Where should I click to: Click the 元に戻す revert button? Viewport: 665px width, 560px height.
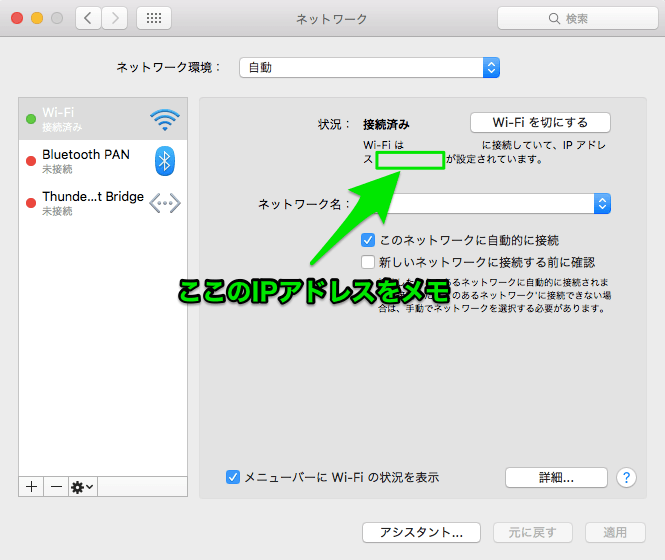[x=533, y=532]
